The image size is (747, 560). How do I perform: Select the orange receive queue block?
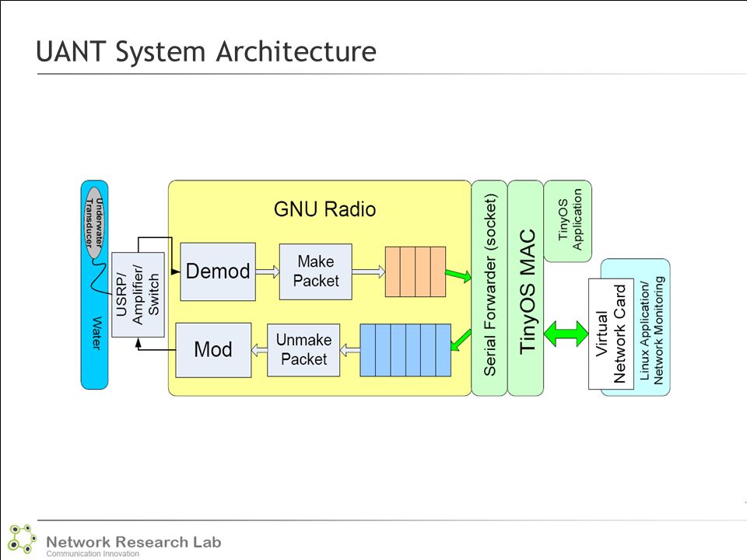coord(416,272)
